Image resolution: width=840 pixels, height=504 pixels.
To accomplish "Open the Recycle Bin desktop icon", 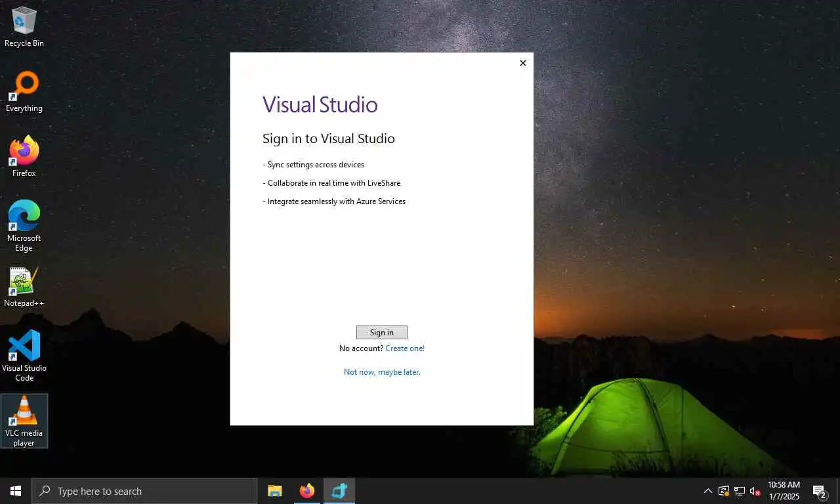I will [x=24, y=27].
